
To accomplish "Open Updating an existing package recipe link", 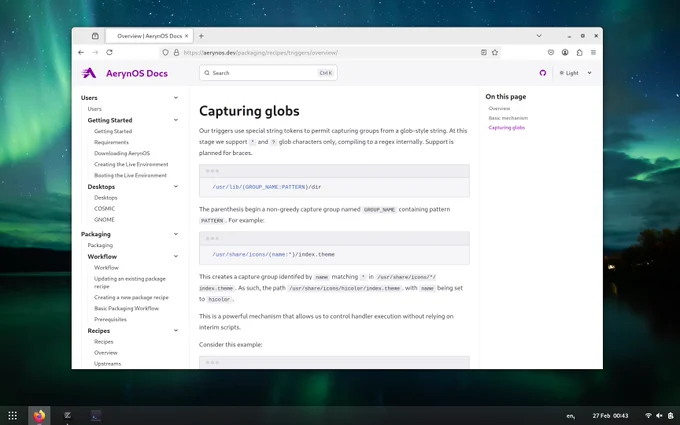I will pyautogui.click(x=130, y=282).
